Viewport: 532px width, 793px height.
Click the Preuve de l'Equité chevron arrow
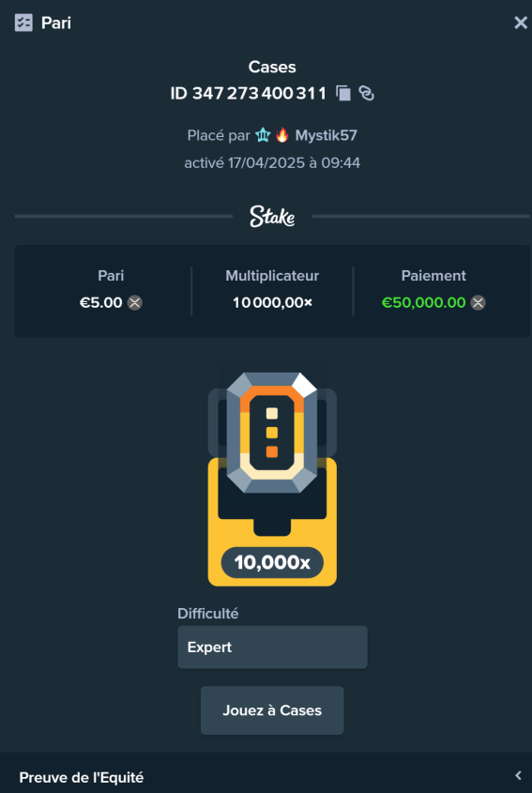coord(518,776)
